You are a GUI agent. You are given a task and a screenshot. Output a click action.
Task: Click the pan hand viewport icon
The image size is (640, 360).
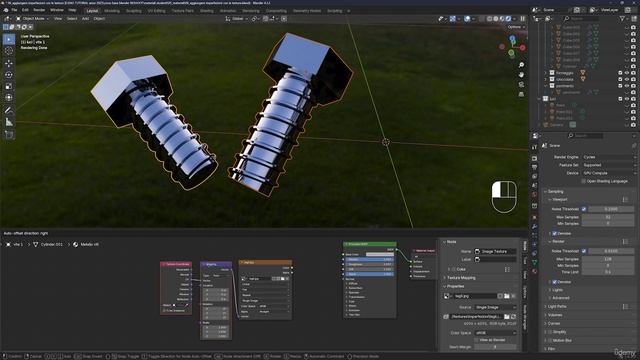[521, 75]
